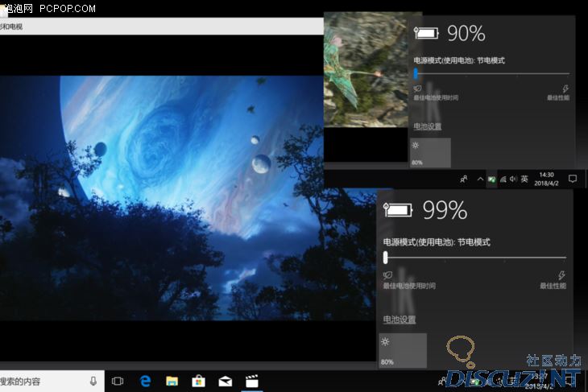Screen dimensions: 588x392
Task: Click the taskbar search input field
Action: [40, 381]
